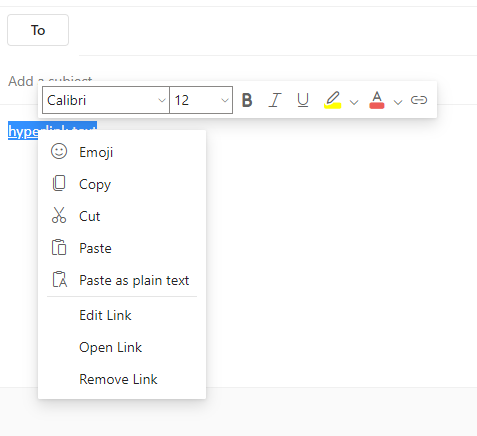This screenshot has width=477, height=436.
Task: Apply yellow highlight with the highlighter pen
Action: click(333, 100)
